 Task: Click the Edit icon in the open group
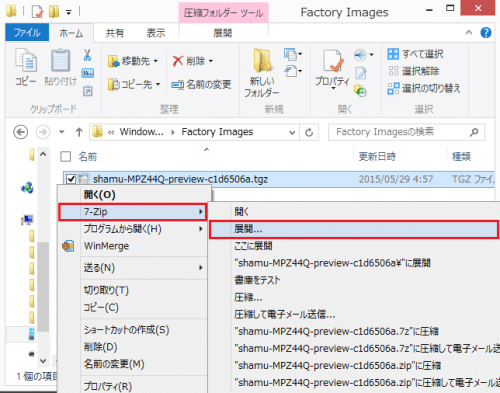tap(360, 73)
